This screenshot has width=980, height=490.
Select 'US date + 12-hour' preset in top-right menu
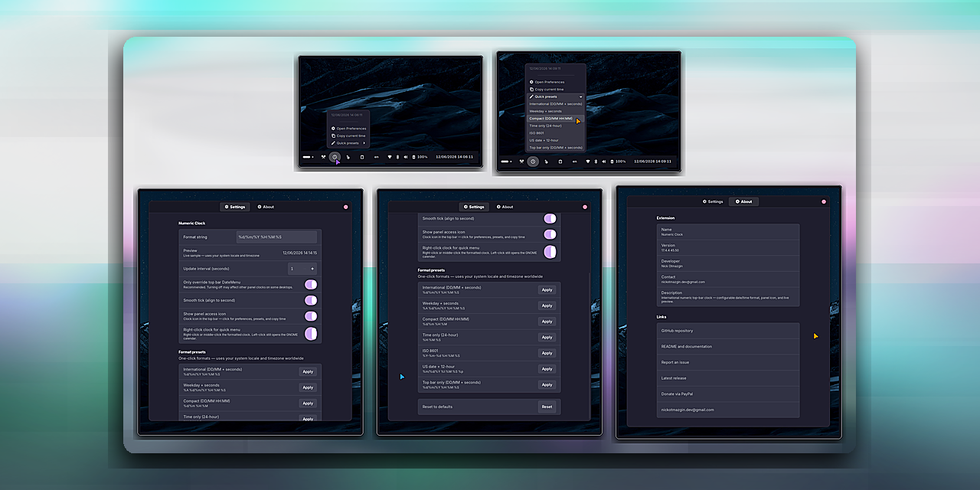557,141
